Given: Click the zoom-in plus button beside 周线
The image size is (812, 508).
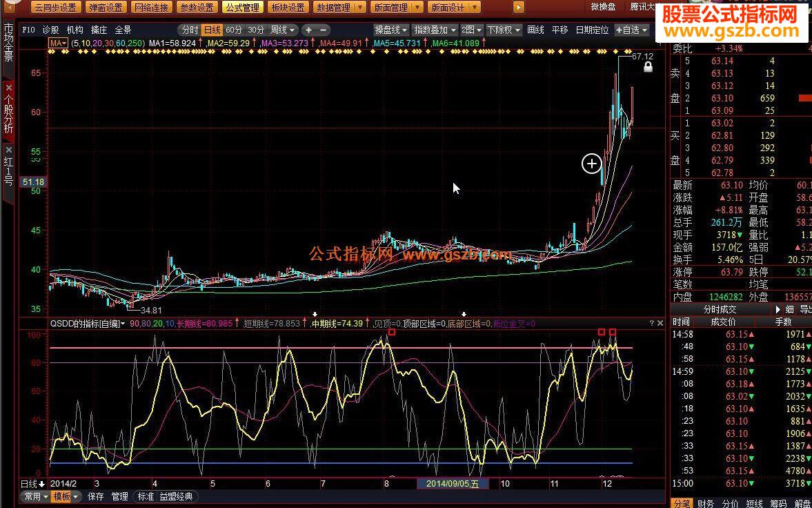Looking at the screenshot, I should pos(308,30).
